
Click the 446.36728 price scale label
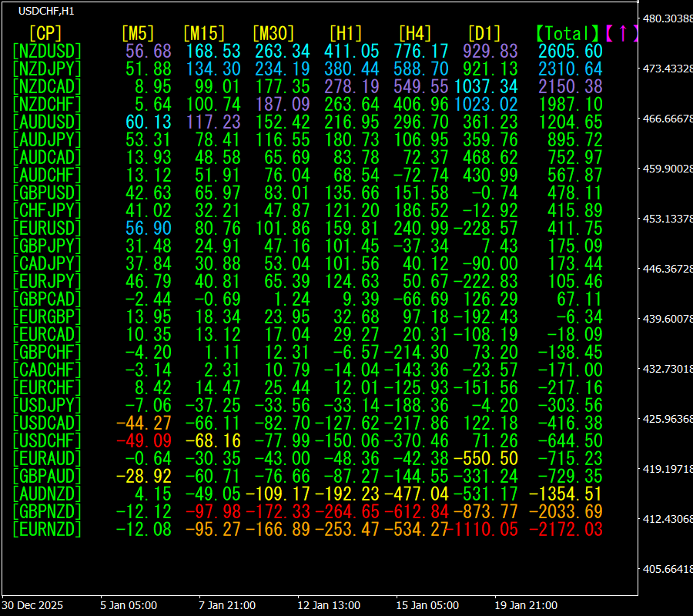click(668, 269)
